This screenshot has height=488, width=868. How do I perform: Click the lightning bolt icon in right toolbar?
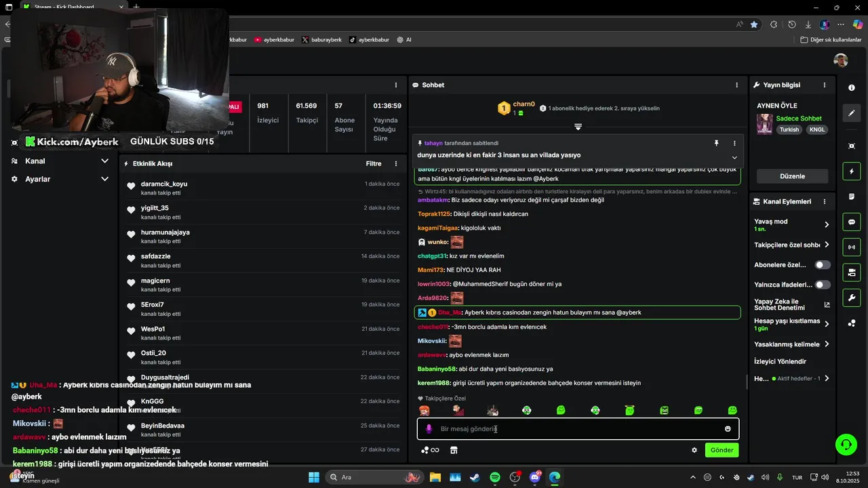coord(852,171)
